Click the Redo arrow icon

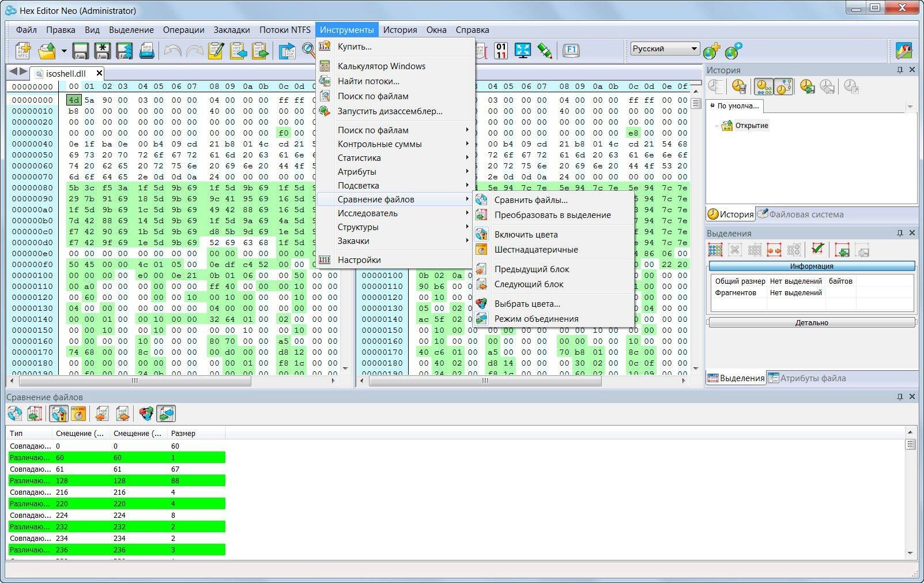click(x=195, y=51)
